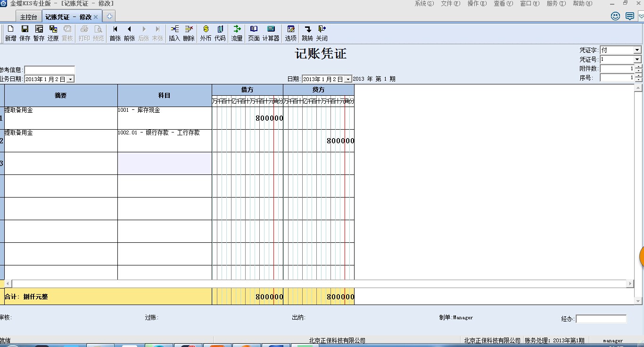Create a new voucher with 新增

tap(10, 32)
